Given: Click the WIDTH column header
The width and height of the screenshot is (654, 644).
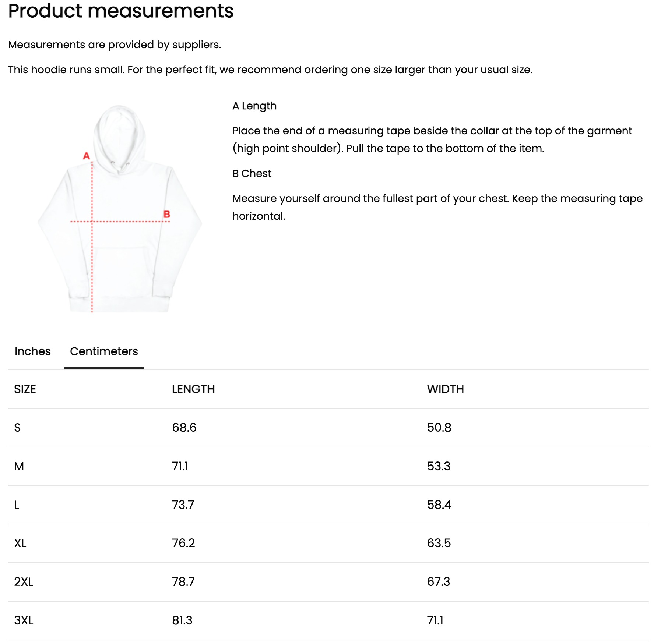Looking at the screenshot, I should [446, 389].
